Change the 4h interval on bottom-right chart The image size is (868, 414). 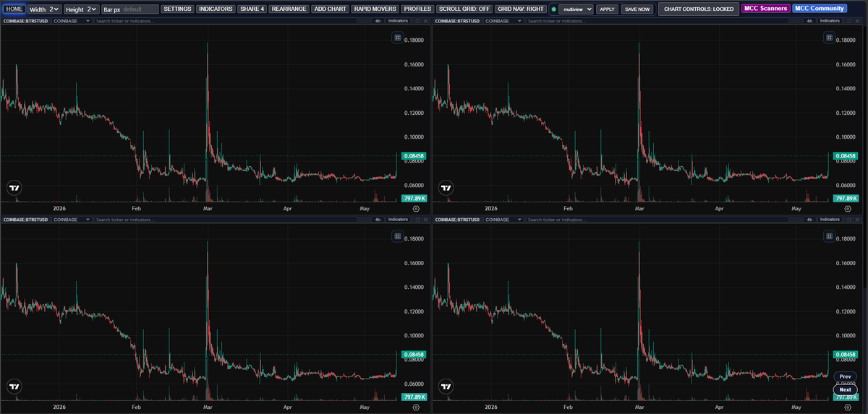click(x=809, y=219)
